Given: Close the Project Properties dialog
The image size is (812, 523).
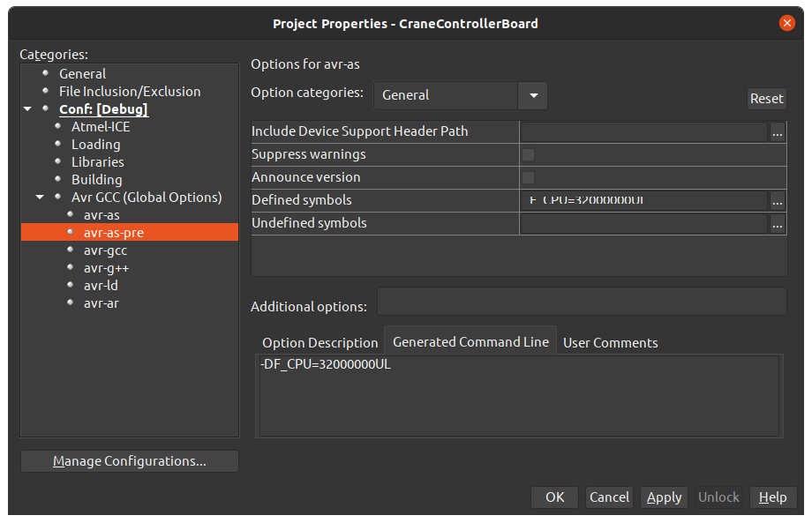Looking at the screenshot, I should coord(787,24).
